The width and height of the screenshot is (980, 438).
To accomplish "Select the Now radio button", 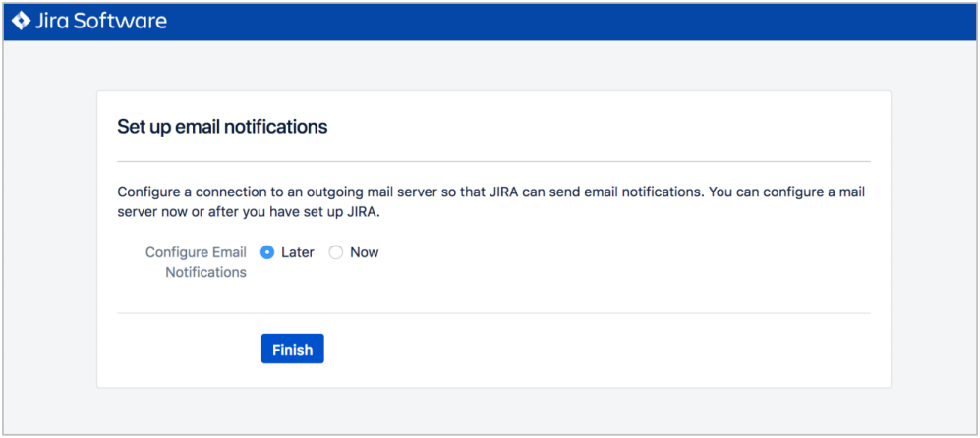I will point(336,252).
